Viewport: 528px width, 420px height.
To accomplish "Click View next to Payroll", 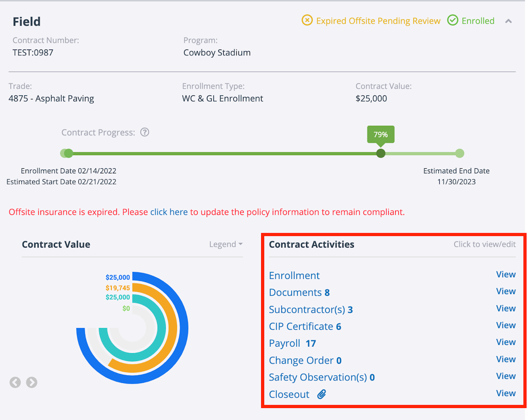I will pyautogui.click(x=506, y=342).
